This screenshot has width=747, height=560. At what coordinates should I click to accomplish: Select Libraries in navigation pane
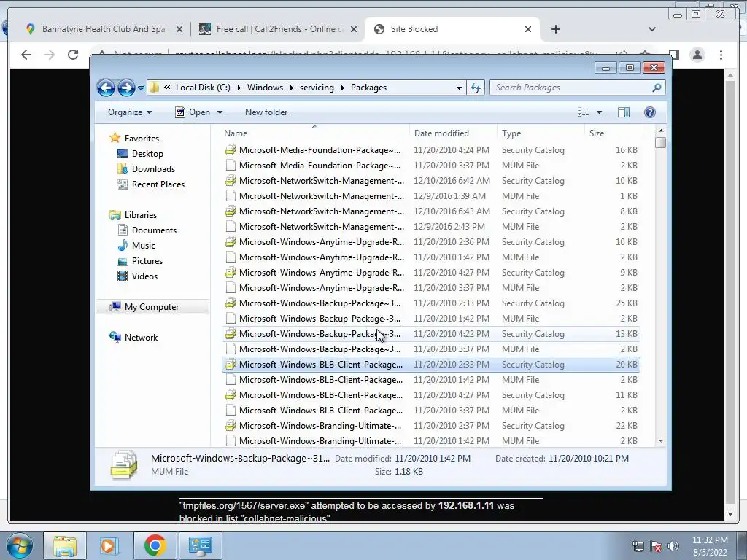click(x=141, y=215)
